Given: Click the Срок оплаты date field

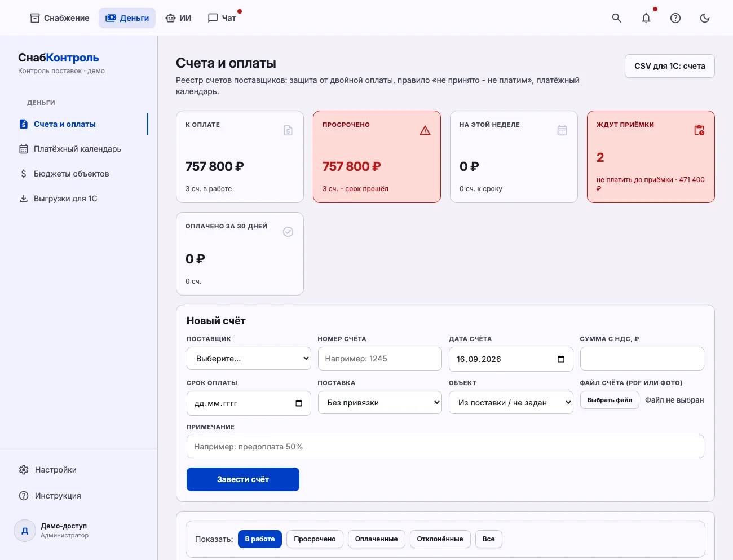Looking at the screenshot, I should coord(249,403).
